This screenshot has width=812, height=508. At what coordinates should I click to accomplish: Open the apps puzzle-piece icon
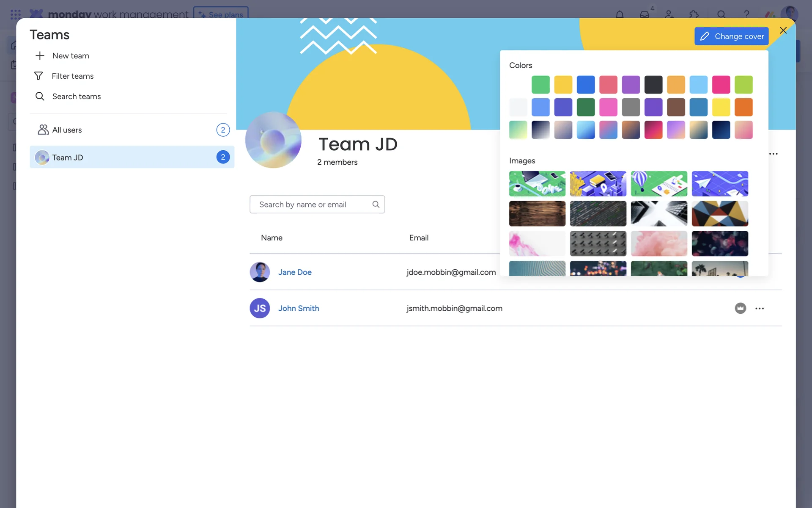click(x=694, y=14)
